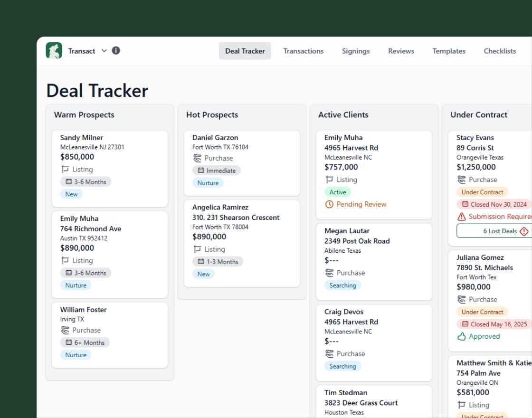Click calendar icon on 764 Richmond Ave card
This screenshot has height=418, width=532.
point(69,273)
